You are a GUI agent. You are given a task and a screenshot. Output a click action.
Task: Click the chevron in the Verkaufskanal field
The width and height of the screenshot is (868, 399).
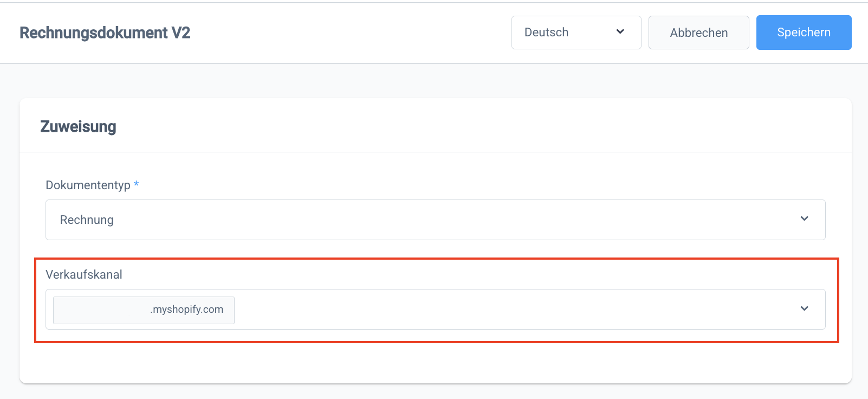(x=804, y=309)
